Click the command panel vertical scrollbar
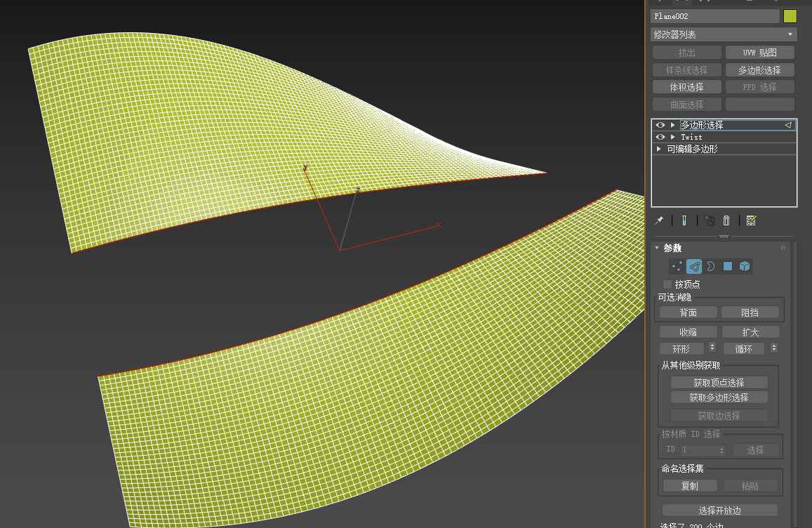Screen dimensions: 812x528 click(795, 383)
